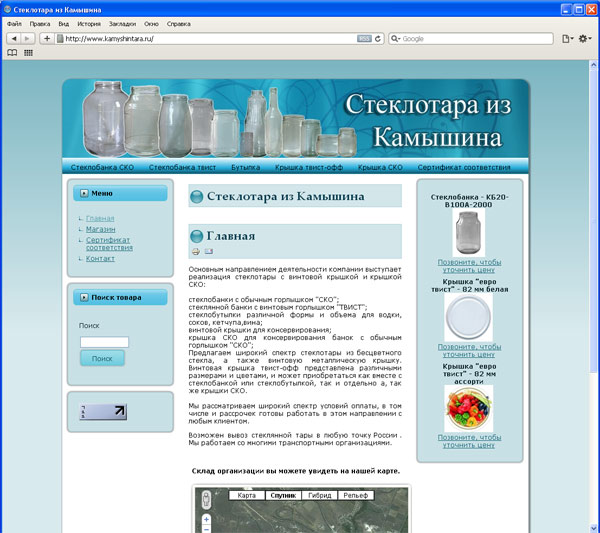Go back with the browser back arrow
The image size is (600, 533).
pos(14,39)
